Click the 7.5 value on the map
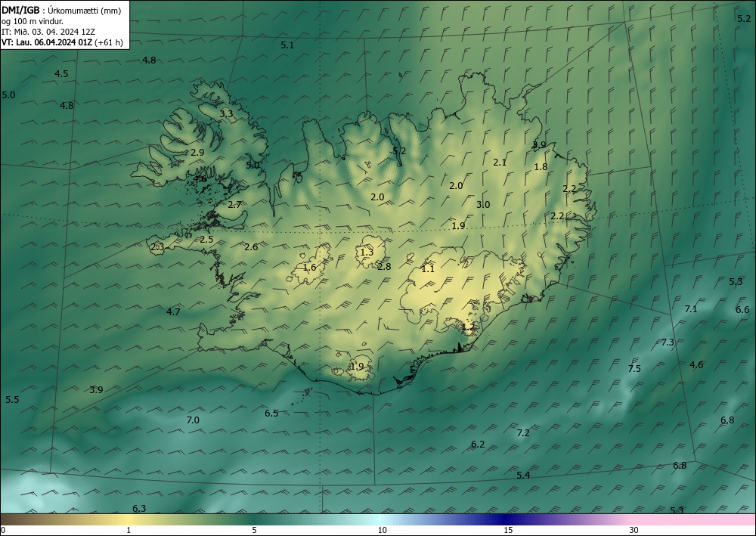756x536 pixels. point(634,369)
